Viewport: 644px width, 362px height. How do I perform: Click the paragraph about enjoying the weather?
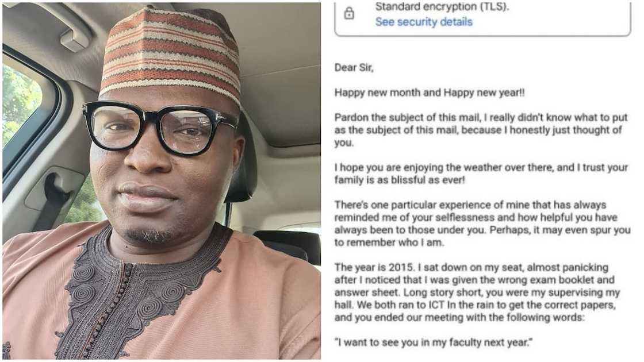click(481, 174)
